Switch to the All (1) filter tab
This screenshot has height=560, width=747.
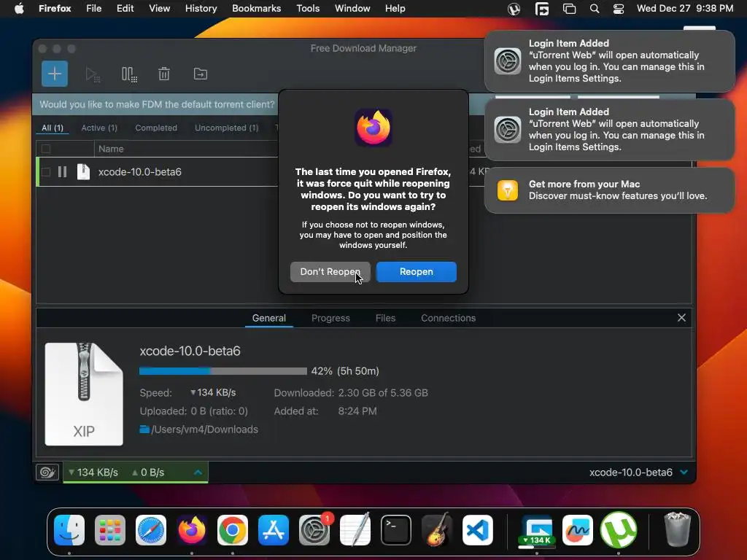53,128
